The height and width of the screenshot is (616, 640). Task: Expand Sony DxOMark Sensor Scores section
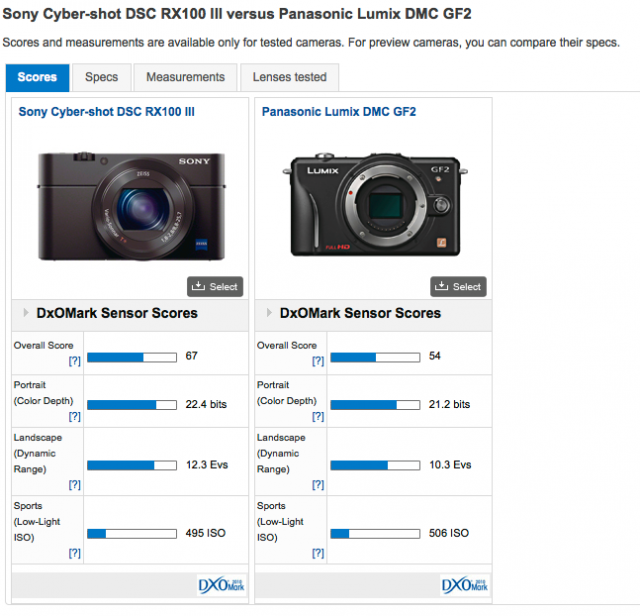point(26,313)
